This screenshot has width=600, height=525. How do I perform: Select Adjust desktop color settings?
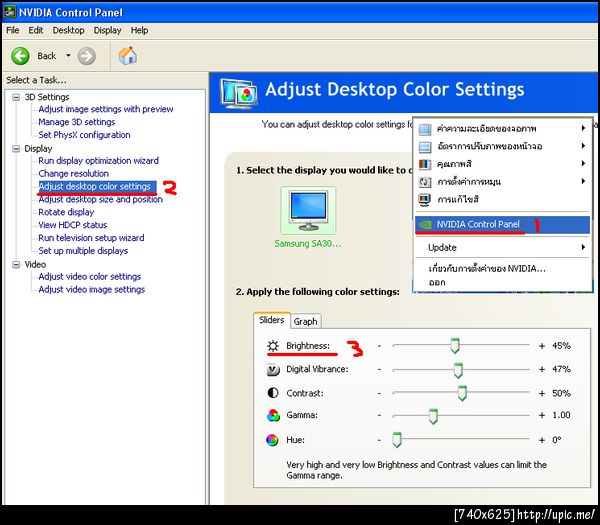(x=97, y=187)
